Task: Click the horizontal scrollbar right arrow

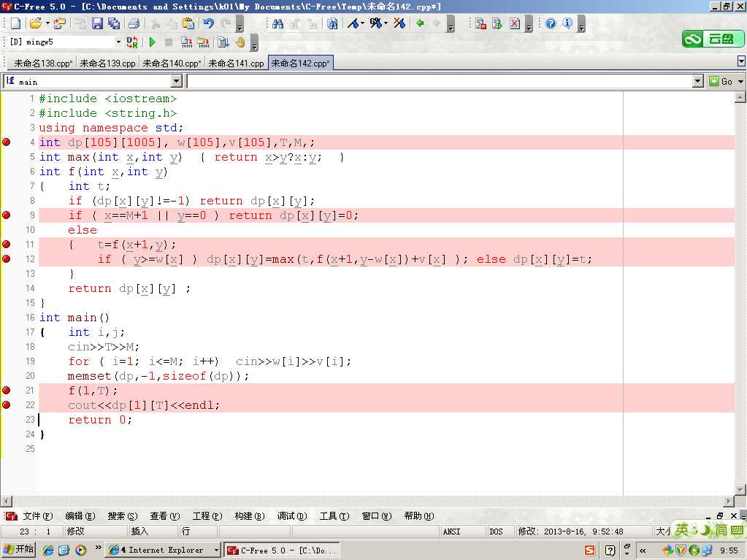Action: click(729, 501)
